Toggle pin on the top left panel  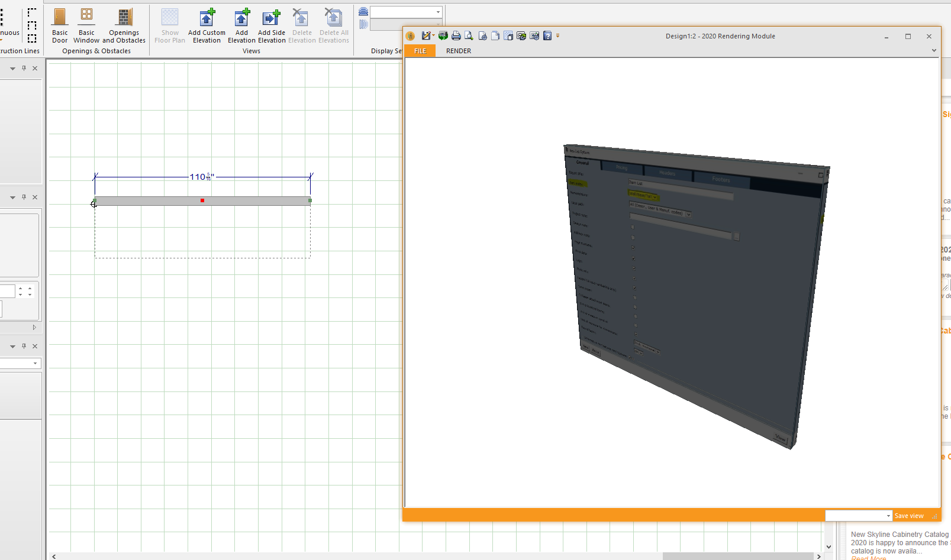click(24, 68)
